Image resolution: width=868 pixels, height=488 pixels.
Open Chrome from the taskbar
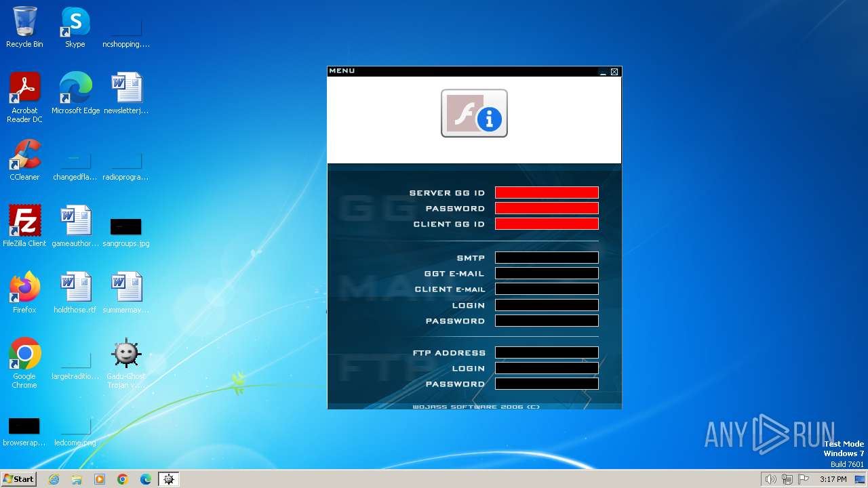pos(123,479)
